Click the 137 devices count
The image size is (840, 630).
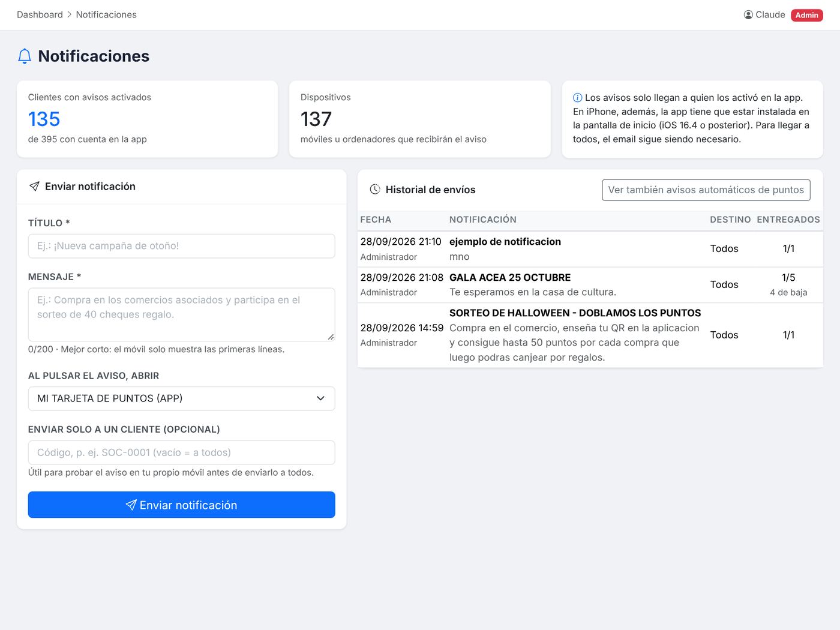coord(316,119)
